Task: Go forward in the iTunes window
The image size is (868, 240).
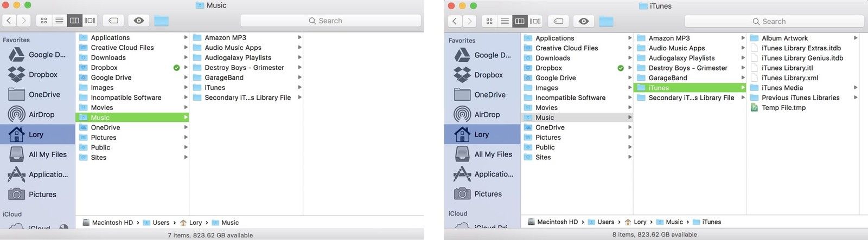Action: pyautogui.click(x=469, y=21)
